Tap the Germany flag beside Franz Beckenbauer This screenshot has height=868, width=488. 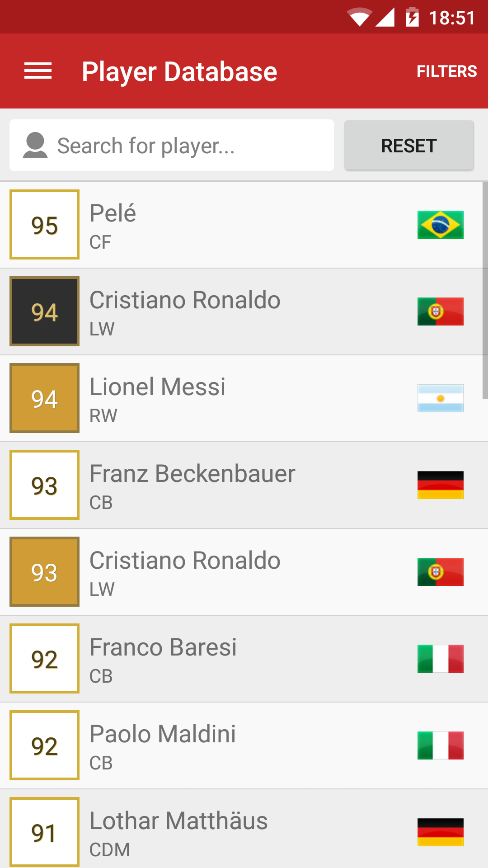pyautogui.click(x=440, y=485)
